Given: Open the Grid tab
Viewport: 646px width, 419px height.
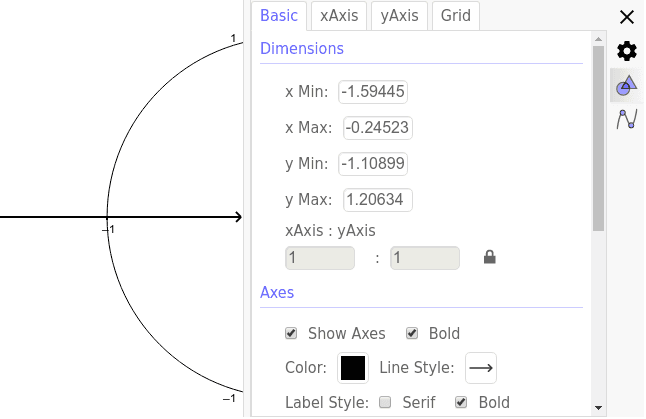Looking at the screenshot, I should (x=456, y=16).
